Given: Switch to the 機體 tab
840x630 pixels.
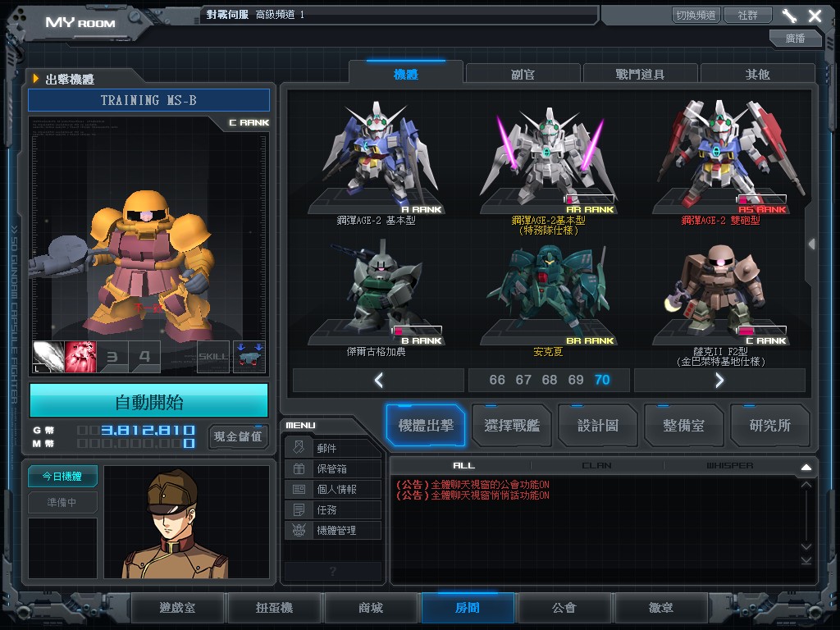Looking at the screenshot, I should pyautogui.click(x=405, y=74).
